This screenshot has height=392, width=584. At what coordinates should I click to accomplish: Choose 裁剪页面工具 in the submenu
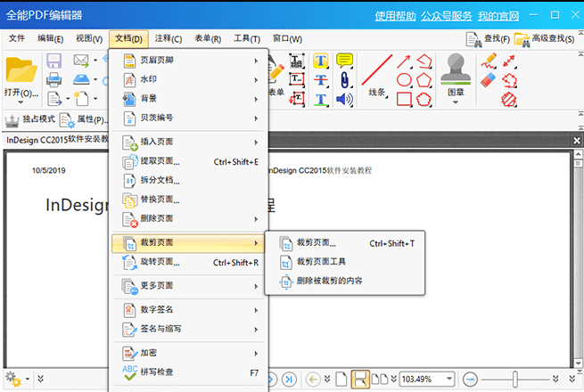(345, 262)
